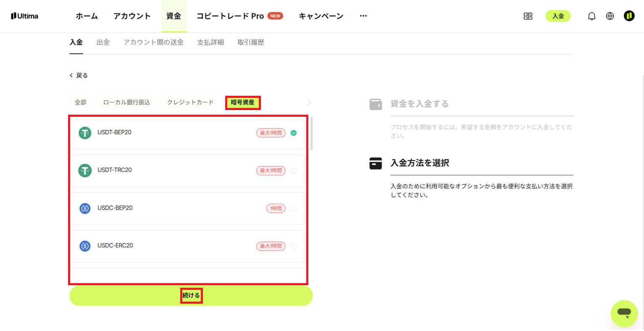Go back using the 戻る link
The width and height of the screenshot is (644, 331).
point(79,76)
